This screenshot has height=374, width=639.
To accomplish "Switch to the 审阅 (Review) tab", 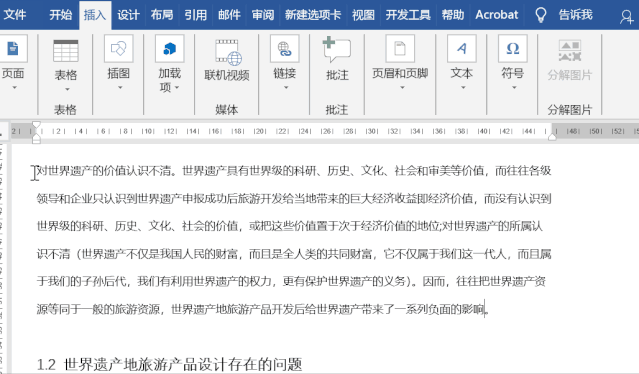I will [x=263, y=15].
